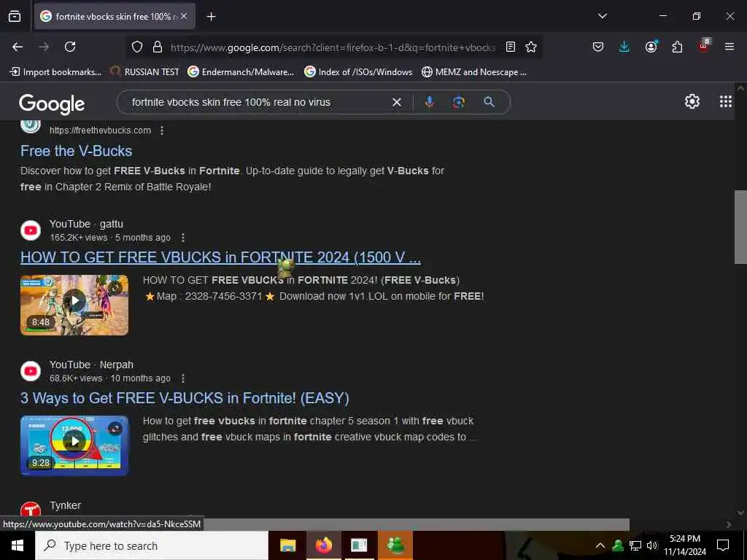The image size is (747, 560).
Task: Open Google apps grid
Action: pos(726,101)
